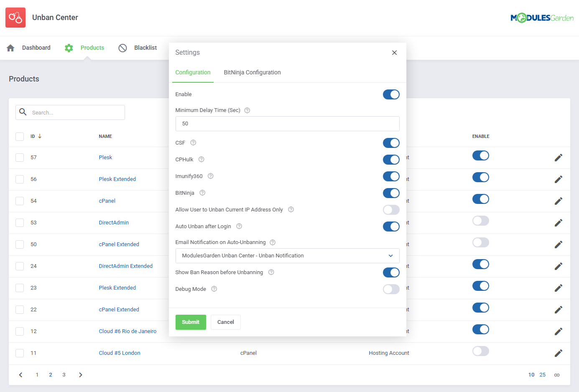
Task: Open the cPanel Extended product link
Action: pyautogui.click(x=119, y=244)
